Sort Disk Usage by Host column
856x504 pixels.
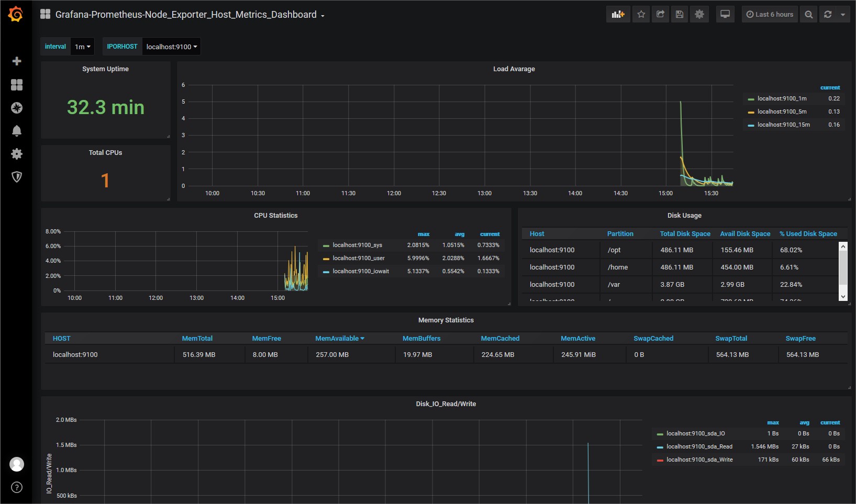537,234
